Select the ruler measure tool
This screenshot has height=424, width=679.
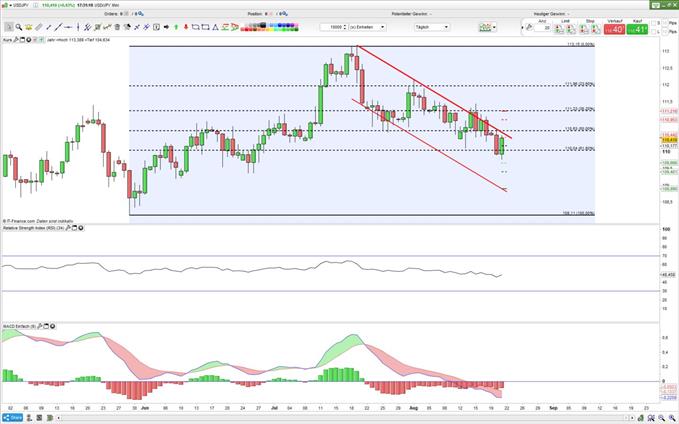click(x=39, y=27)
